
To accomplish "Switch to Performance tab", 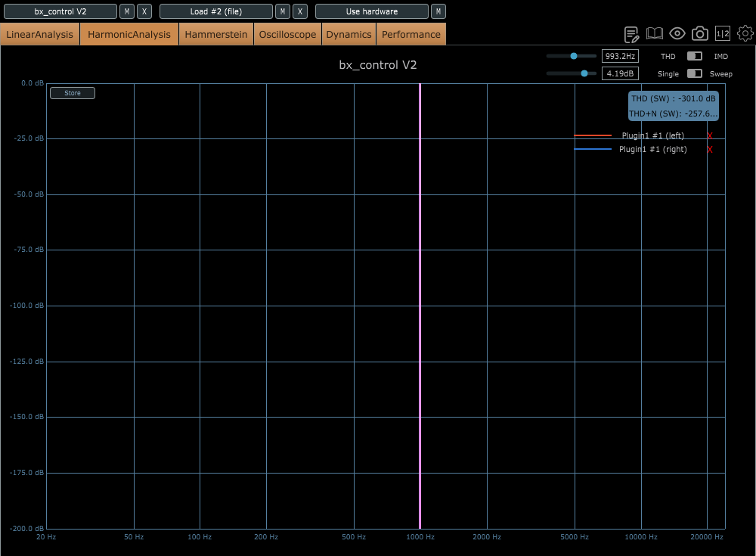I will pos(411,34).
